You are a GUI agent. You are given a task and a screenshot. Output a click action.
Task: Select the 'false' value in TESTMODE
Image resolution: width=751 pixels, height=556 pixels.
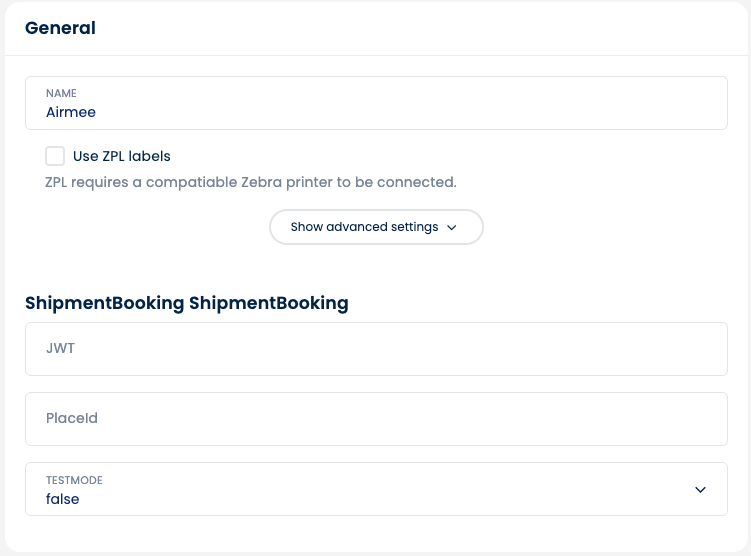click(x=63, y=499)
